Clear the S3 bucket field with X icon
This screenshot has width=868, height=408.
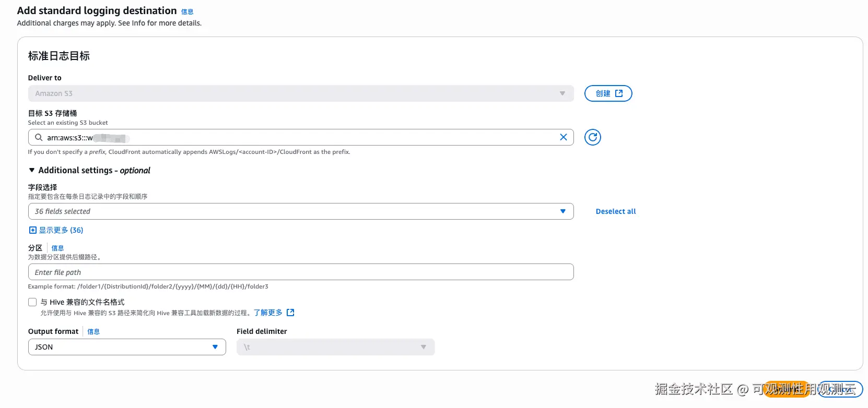[563, 137]
